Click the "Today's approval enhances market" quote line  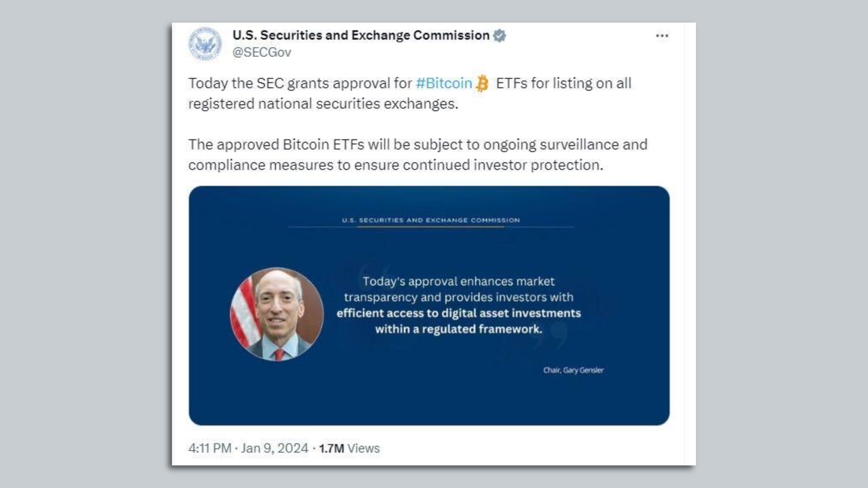pyautogui.click(x=458, y=281)
